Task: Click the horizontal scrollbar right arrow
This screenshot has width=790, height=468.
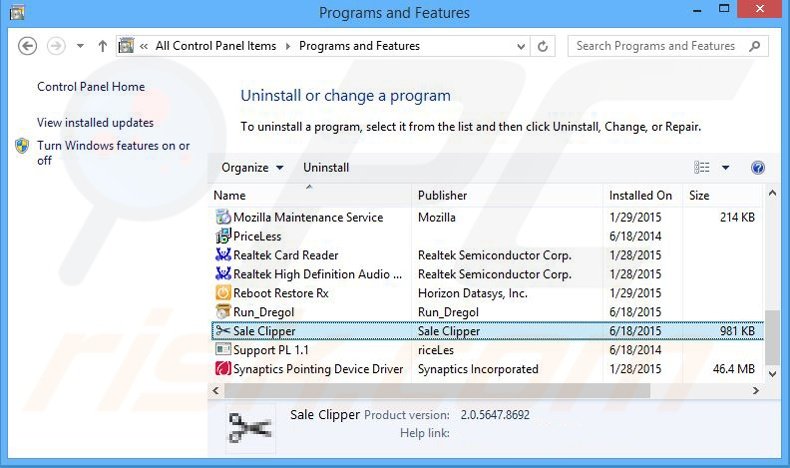Action: coord(756,390)
